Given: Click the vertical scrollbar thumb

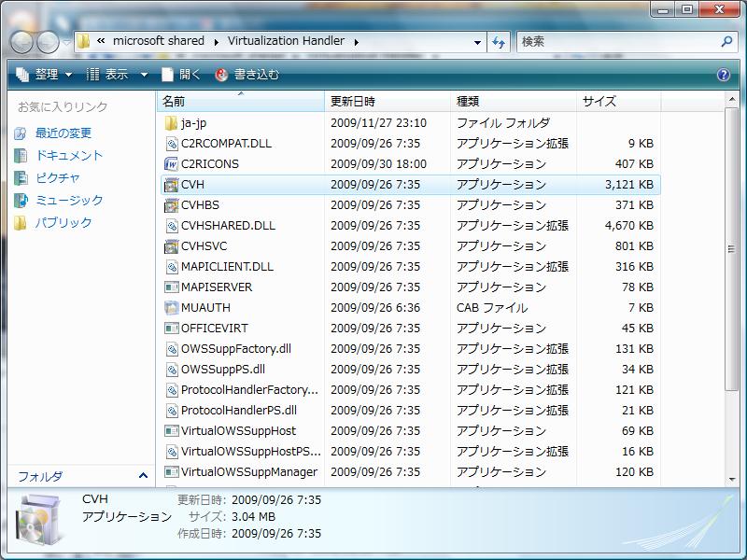Looking at the screenshot, I should click(731, 248).
